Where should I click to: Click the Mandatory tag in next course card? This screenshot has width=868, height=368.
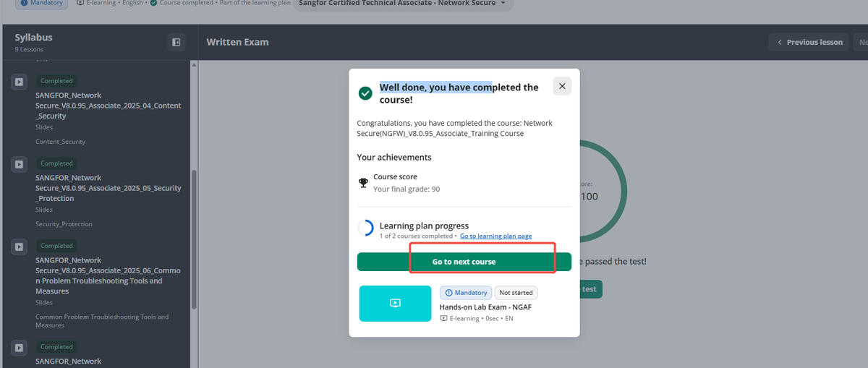click(466, 293)
